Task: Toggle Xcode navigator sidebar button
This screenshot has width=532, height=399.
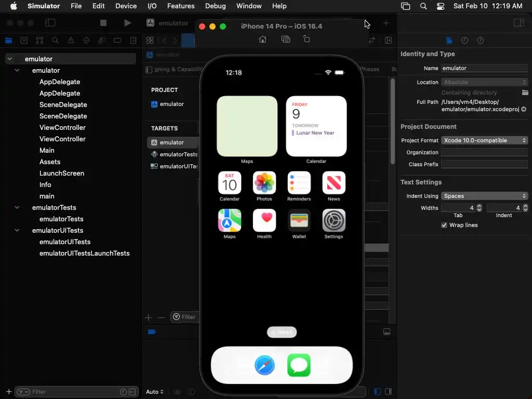Action: click(x=50, y=23)
